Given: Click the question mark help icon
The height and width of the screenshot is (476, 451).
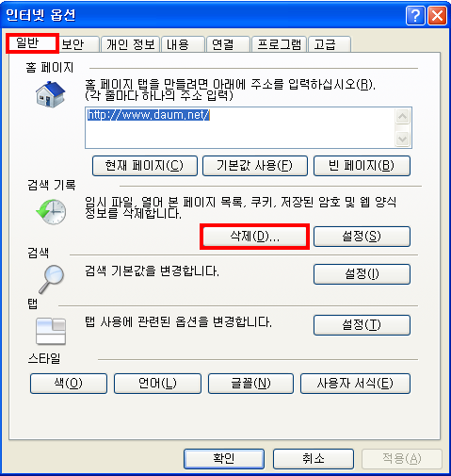Looking at the screenshot, I should (415, 15).
